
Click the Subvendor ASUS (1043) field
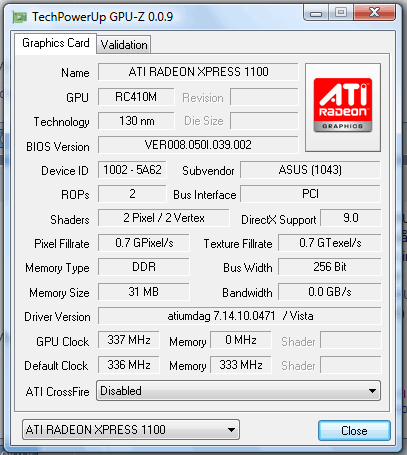pos(310,170)
